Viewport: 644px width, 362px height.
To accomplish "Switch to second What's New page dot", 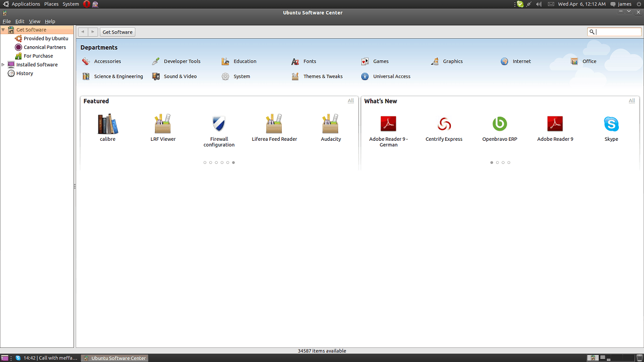I will [498, 162].
